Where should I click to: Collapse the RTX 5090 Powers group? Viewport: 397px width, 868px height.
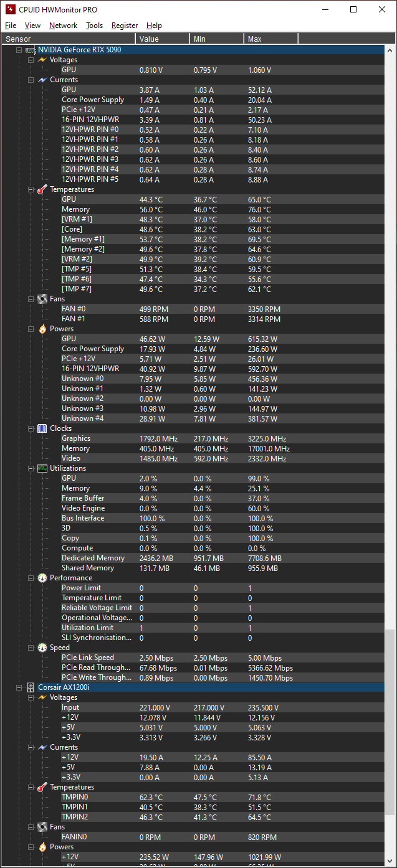click(31, 329)
